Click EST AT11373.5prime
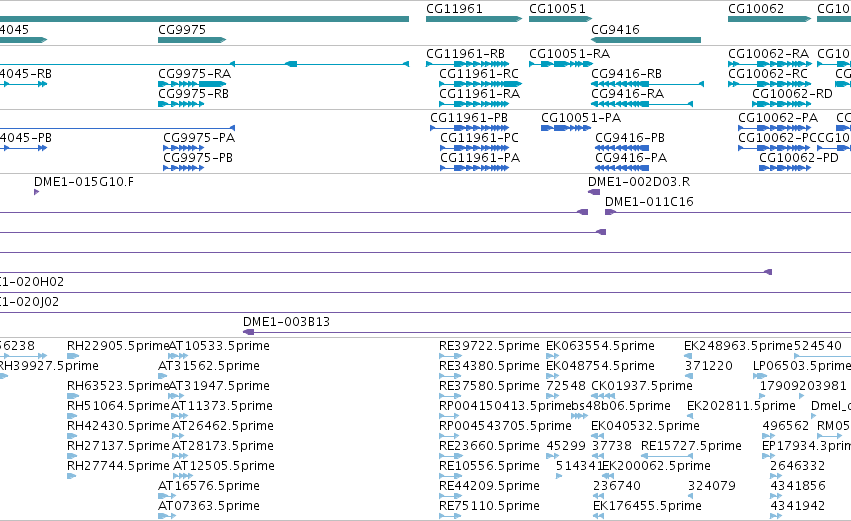 pyautogui.click(x=180, y=416)
